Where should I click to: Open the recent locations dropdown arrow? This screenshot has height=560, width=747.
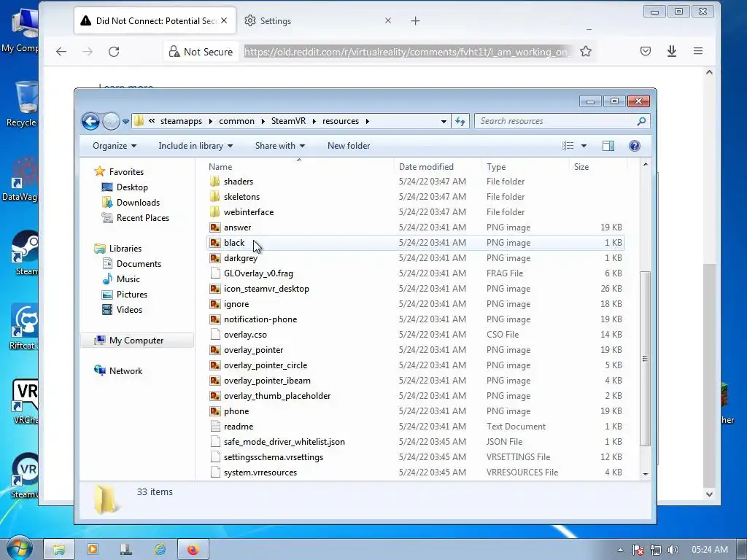click(x=125, y=122)
